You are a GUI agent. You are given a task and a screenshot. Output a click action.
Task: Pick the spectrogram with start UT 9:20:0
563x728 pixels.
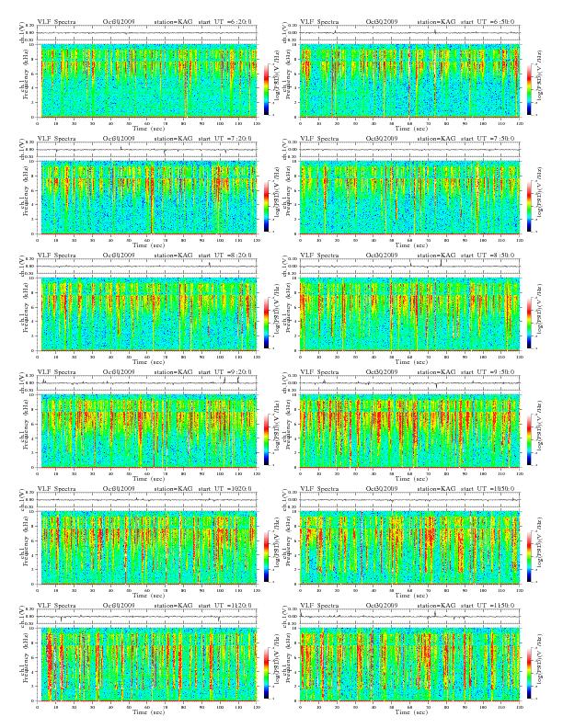pyautogui.click(x=147, y=431)
